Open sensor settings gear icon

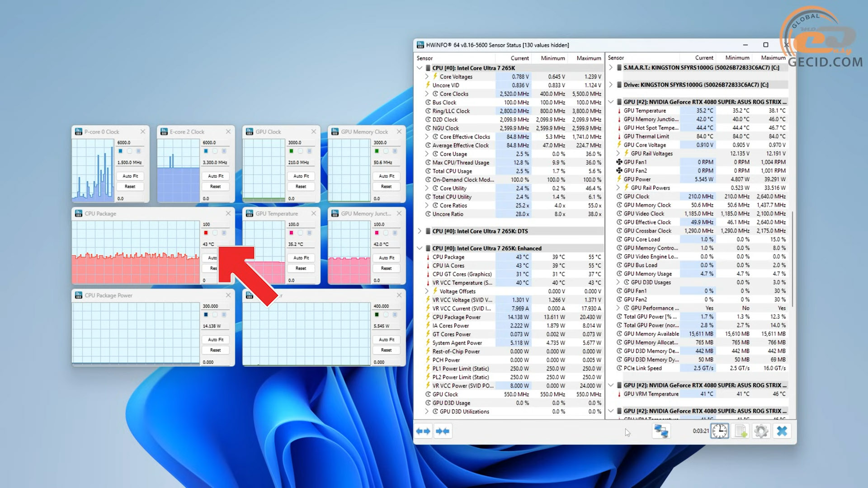pyautogui.click(x=761, y=431)
